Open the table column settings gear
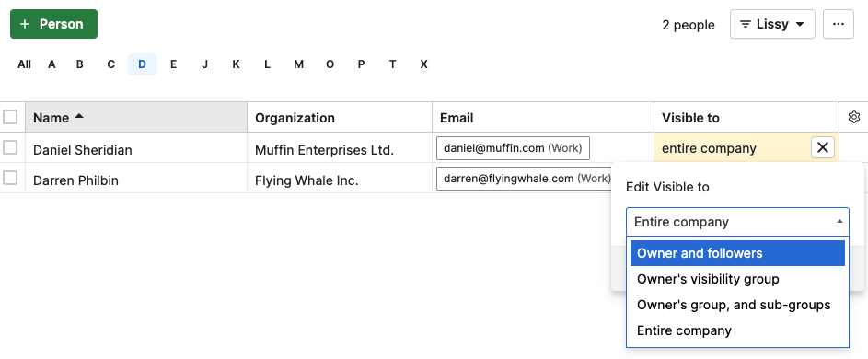 click(853, 117)
